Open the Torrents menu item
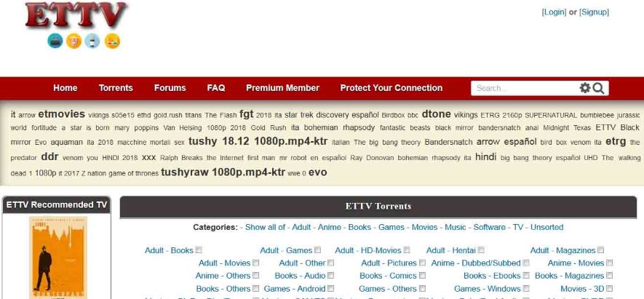The height and width of the screenshot is (299, 644). [x=116, y=88]
